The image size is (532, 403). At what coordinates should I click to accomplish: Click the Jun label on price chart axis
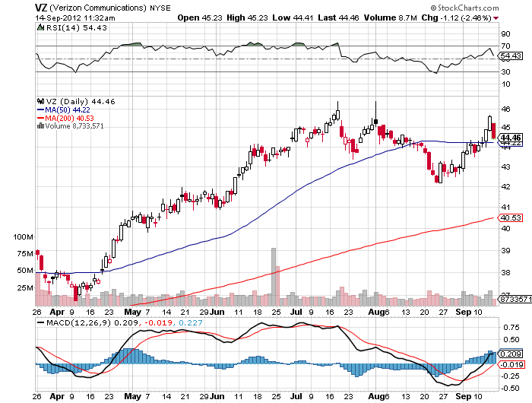click(217, 312)
